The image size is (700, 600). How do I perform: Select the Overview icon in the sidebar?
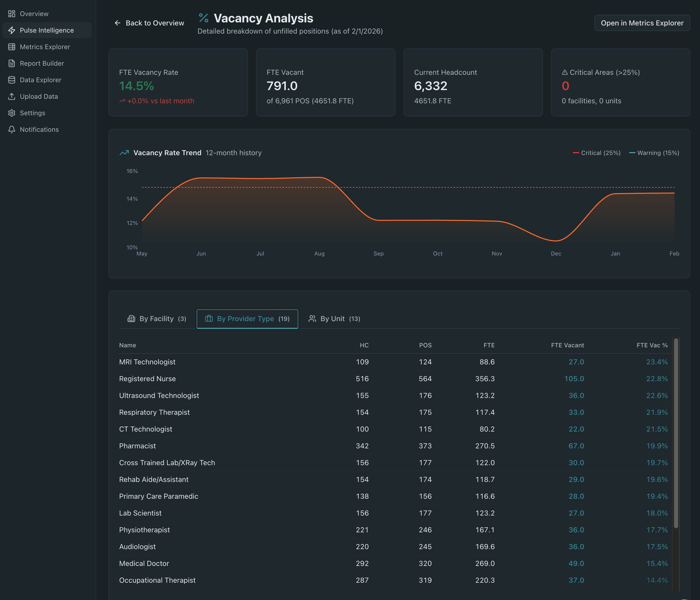tap(12, 13)
